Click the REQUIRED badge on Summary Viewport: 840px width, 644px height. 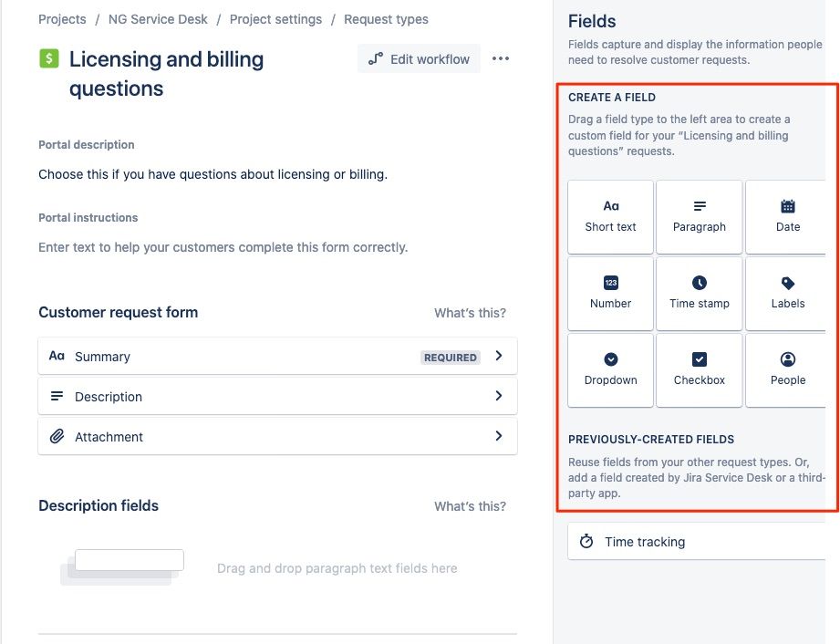tap(450, 358)
